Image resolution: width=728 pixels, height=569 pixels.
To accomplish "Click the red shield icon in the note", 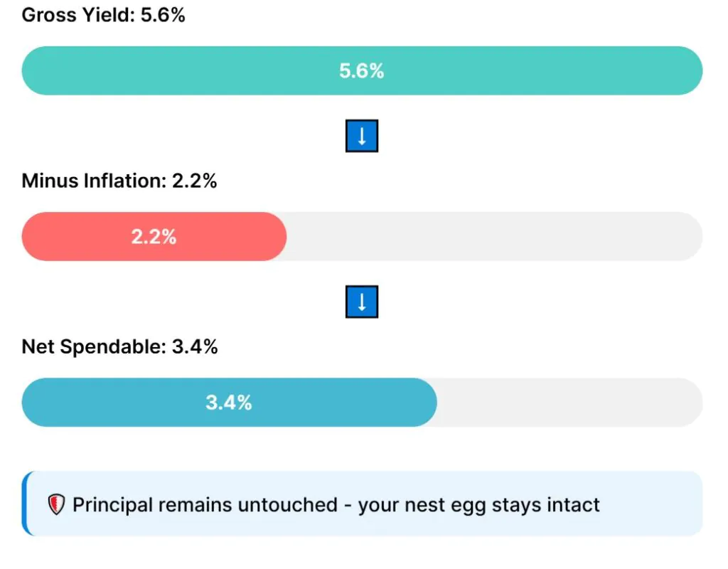I will click(56, 505).
